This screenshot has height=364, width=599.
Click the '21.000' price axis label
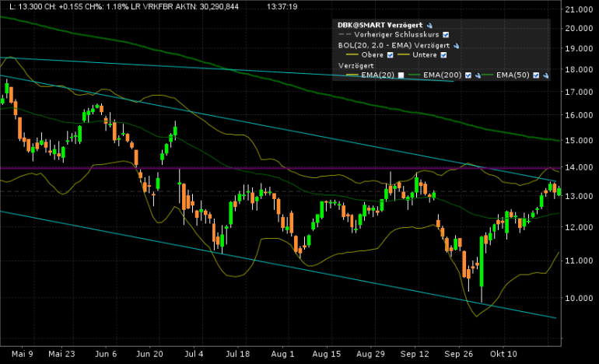[x=579, y=9]
